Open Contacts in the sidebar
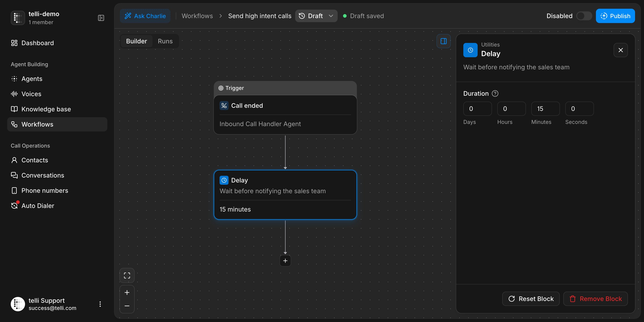 [57, 160]
